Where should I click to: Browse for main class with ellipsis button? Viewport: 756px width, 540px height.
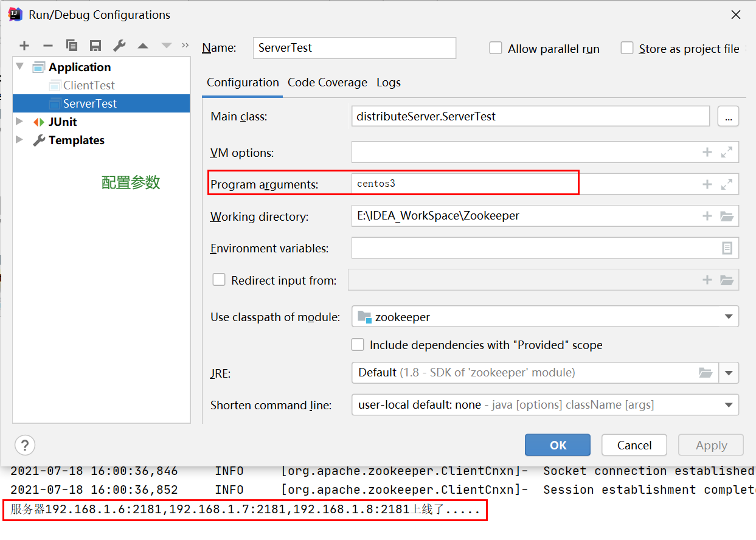729,116
